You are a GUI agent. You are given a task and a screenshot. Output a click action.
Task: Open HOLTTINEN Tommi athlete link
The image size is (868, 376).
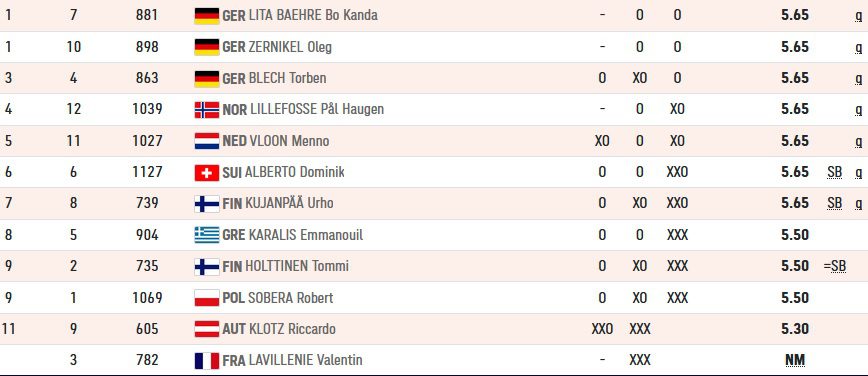point(298,266)
